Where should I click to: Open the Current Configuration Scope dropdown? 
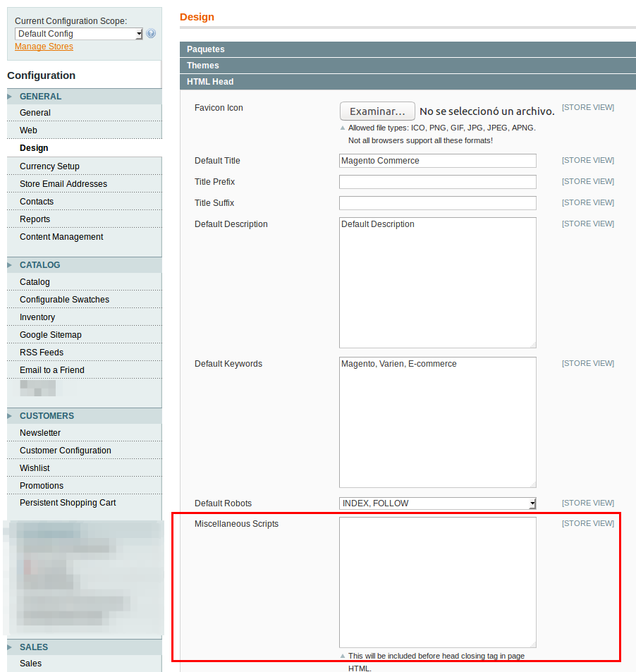point(78,34)
